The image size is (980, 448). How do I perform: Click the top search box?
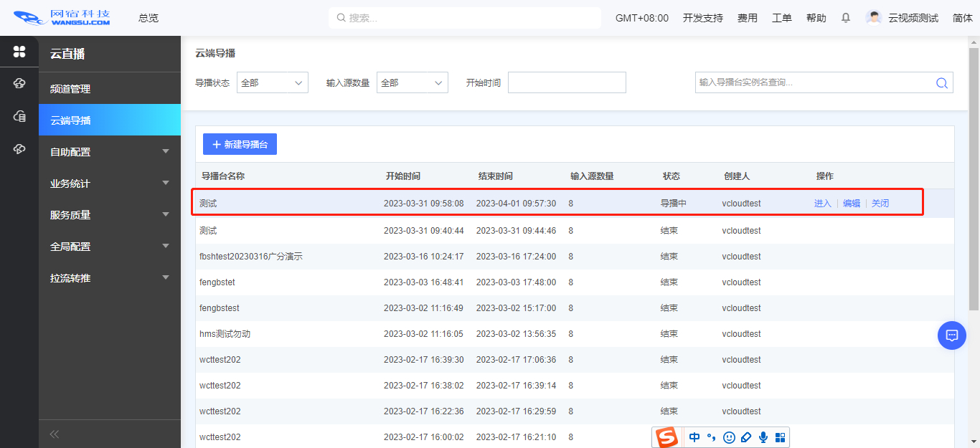pos(465,18)
